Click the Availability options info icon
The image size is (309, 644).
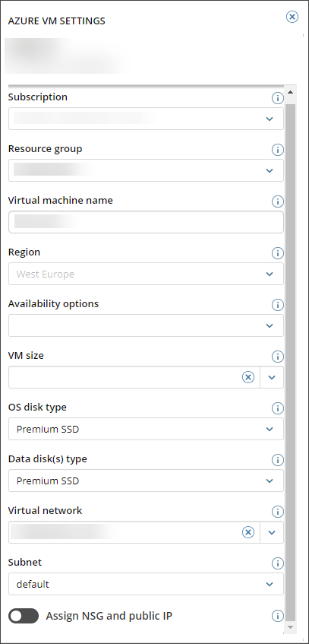click(x=278, y=305)
